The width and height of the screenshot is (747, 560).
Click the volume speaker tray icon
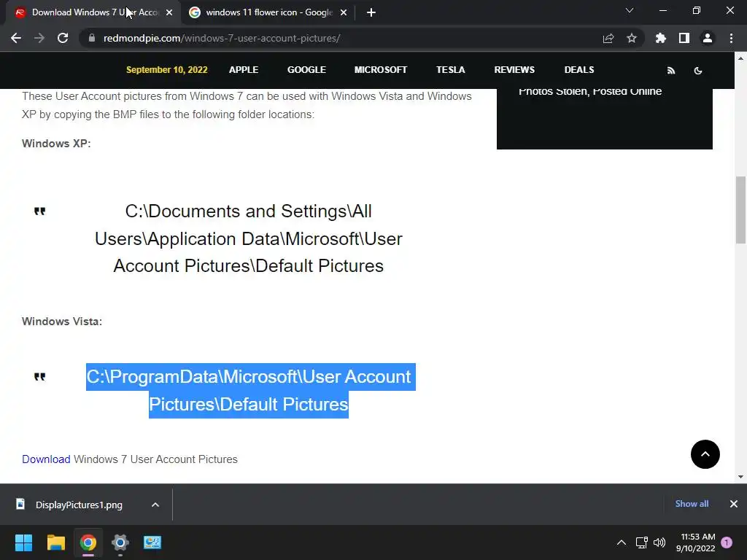coord(659,542)
